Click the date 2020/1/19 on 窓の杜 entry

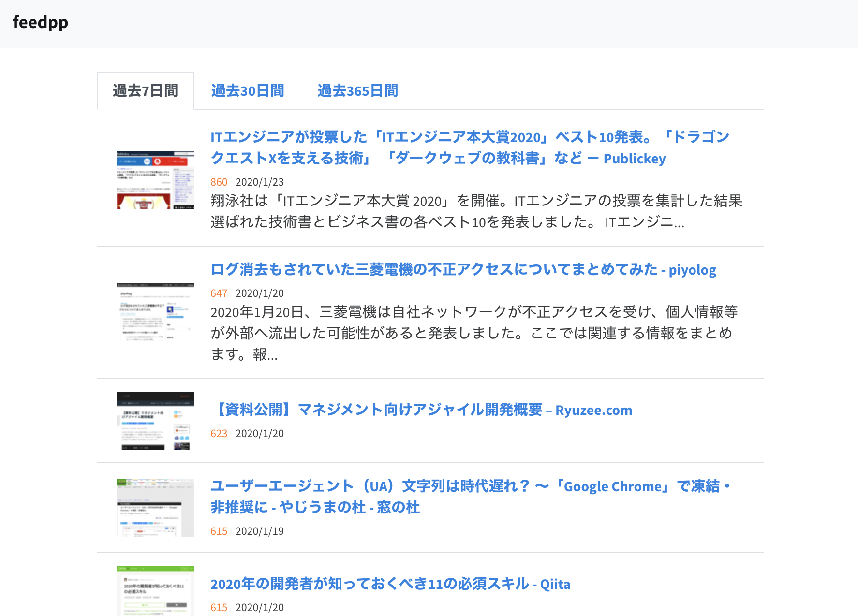(x=259, y=531)
